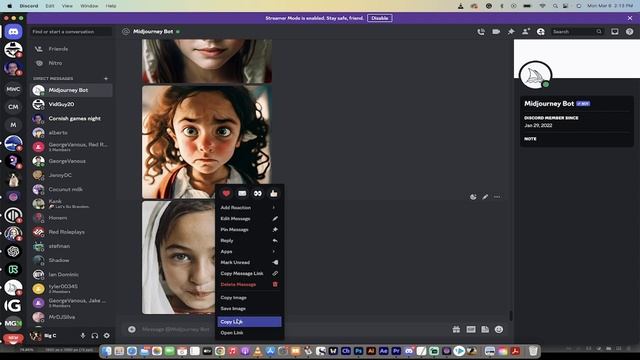This screenshot has width=640, height=360.
Task: Create a new direct message plus icon
Action: pyautogui.click(x=106, y=78)
